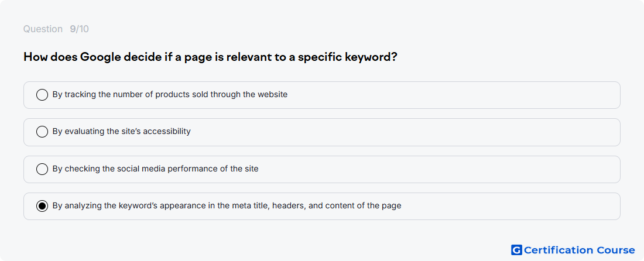Click the selected meta title radio button

[x=42, y=206]
